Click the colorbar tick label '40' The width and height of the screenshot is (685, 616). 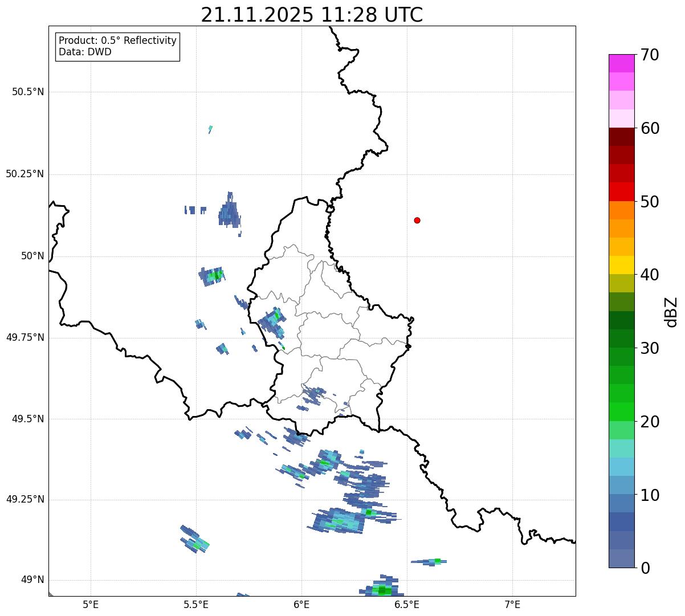point(650,275)
